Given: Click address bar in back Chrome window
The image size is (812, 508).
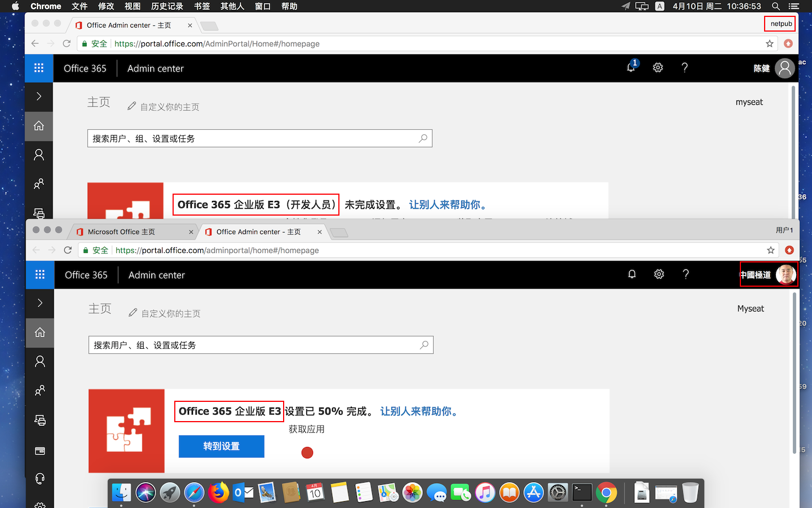Looking at the screenshot, I should click(x=427, y=43).
